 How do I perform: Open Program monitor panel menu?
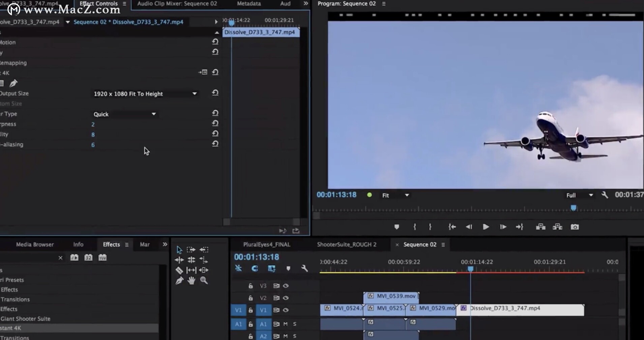click(x=383, y=3)
